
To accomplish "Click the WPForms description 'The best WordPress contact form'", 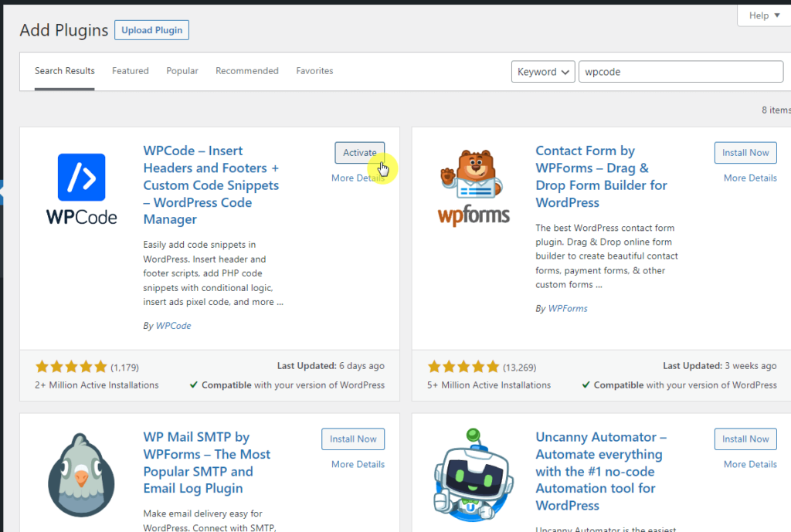I will [607, 256].
